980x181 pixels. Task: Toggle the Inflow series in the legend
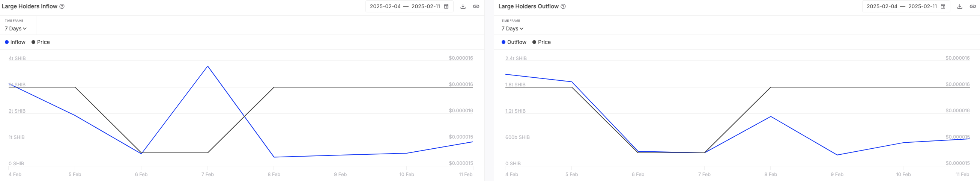pyautogui.click(x=15, y=42)
